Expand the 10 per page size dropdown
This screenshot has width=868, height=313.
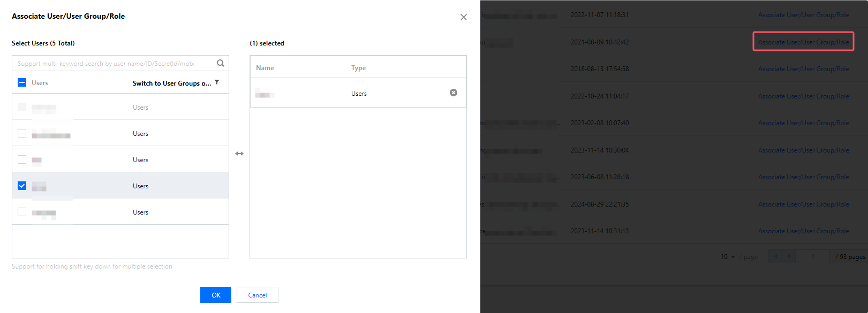pyautogui.click(x=728, y=257)
